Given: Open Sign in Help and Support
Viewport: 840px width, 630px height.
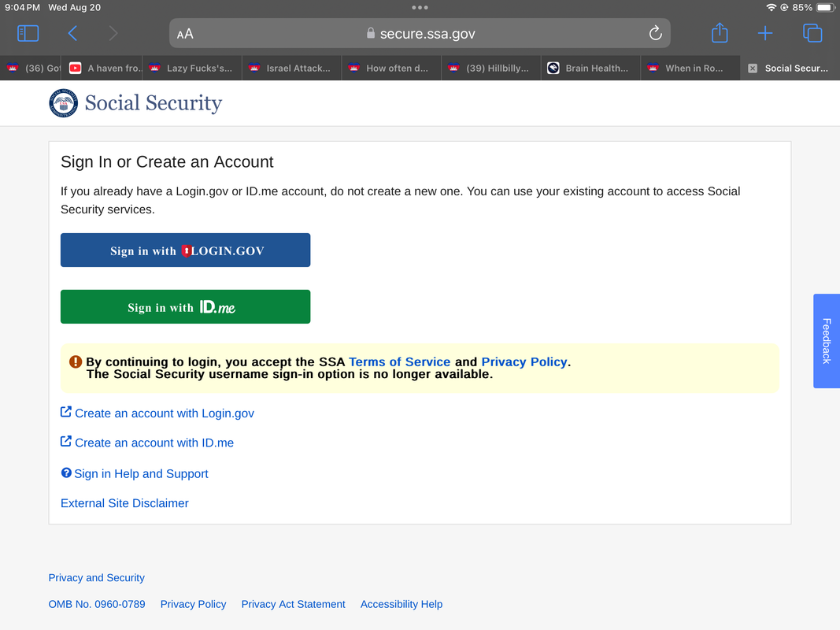Looking at the screenshot, I should 141,473.
